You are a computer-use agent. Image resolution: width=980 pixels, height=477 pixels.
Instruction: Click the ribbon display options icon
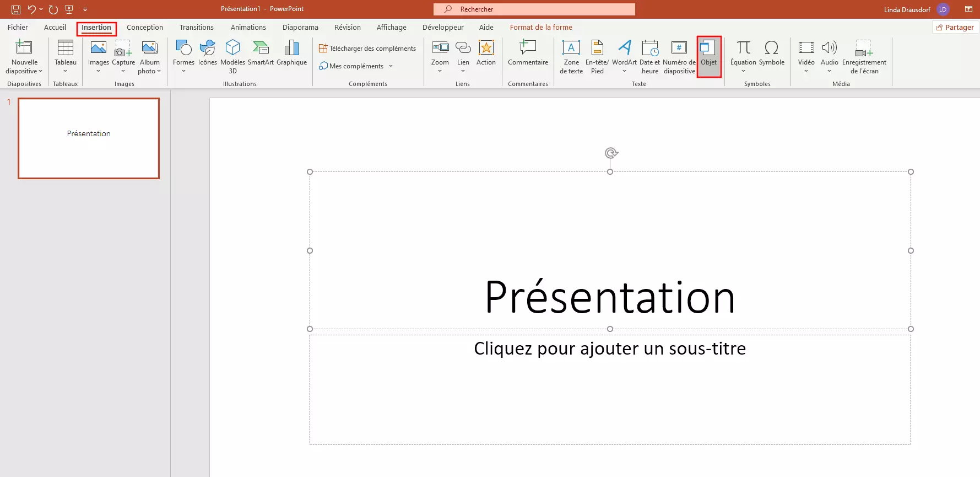pos(968,9)
